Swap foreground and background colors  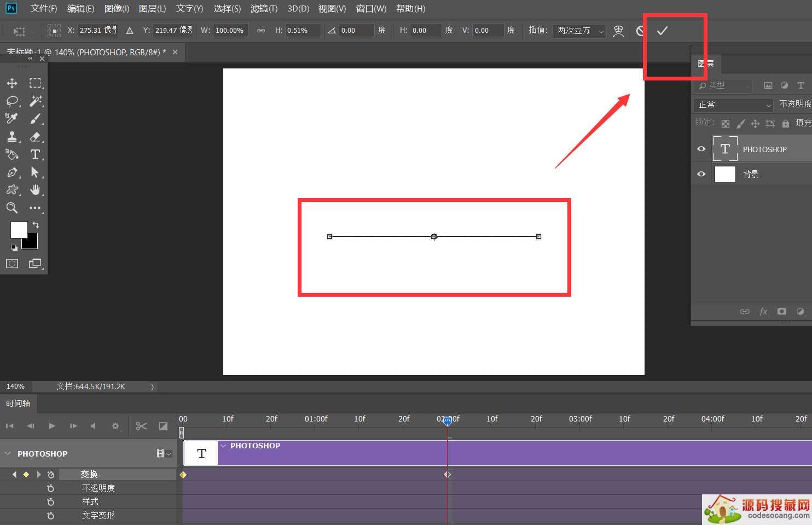click(36, 225)
